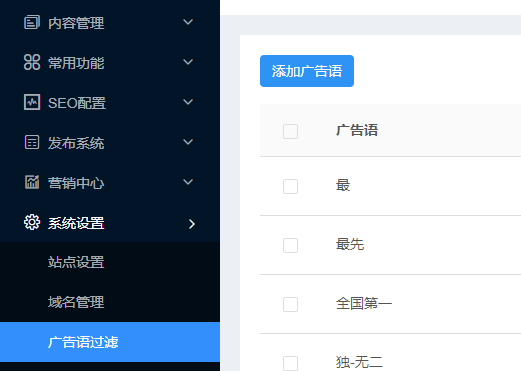Click the 常用功能 four-circle icon
The height and width of the screenshot is (371, 521).
32,62
